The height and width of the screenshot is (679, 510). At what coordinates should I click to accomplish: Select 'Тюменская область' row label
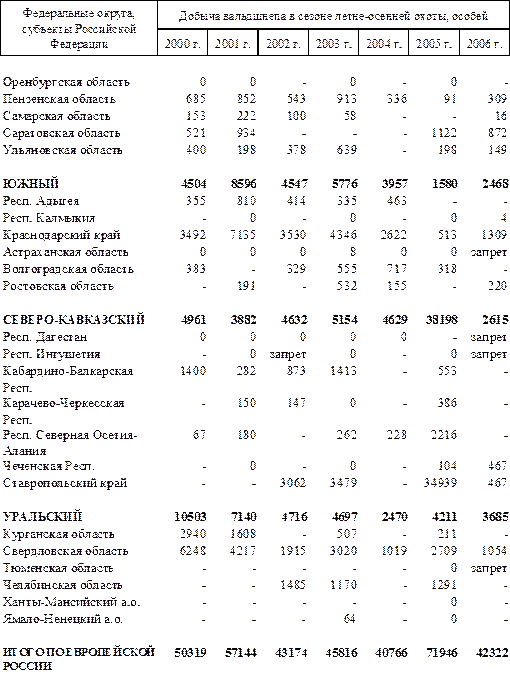[x=58, y=568]
